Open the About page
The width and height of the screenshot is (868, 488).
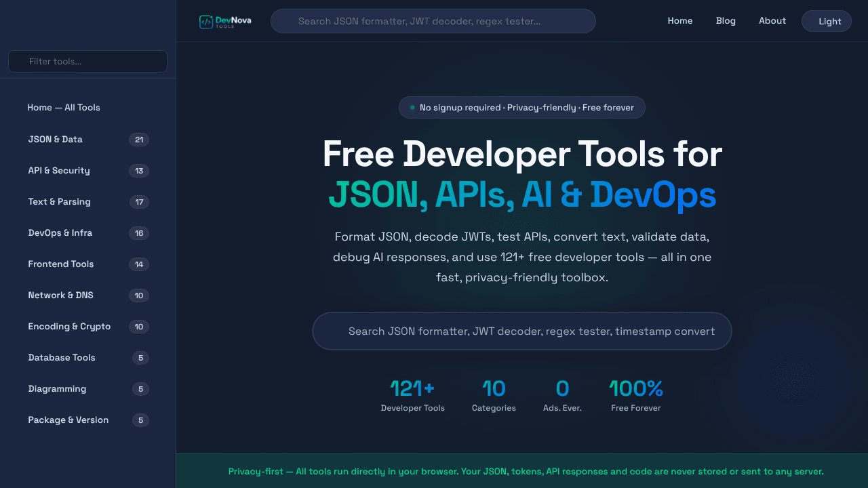pos(772,21)
